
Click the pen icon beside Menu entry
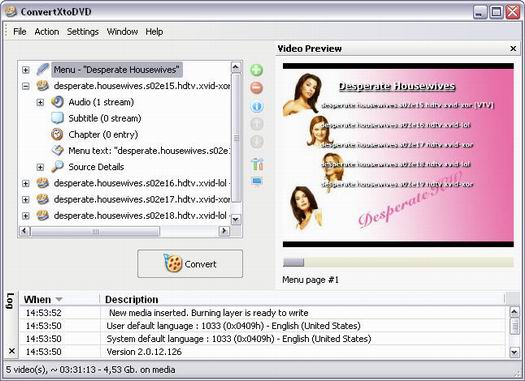(43, 69)
